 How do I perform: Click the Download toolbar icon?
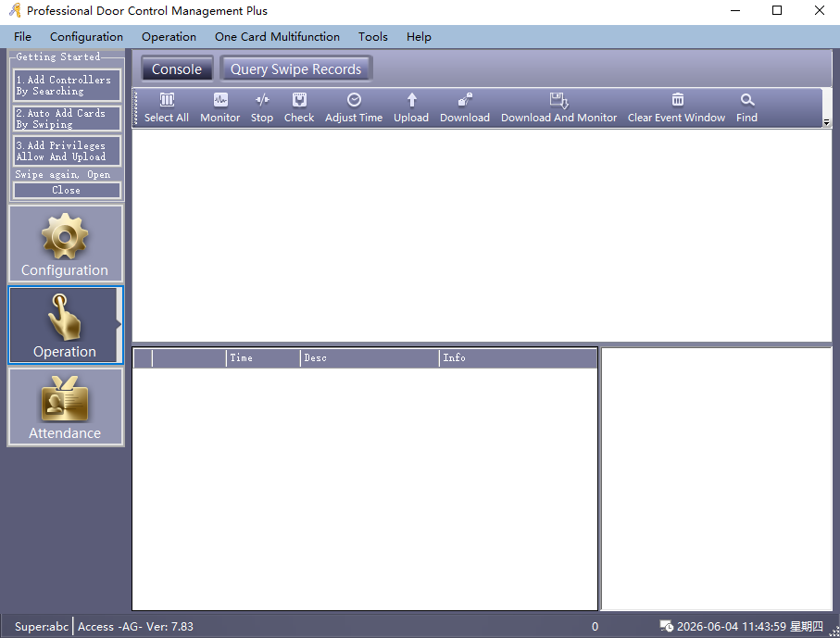(x=465, y=100)
